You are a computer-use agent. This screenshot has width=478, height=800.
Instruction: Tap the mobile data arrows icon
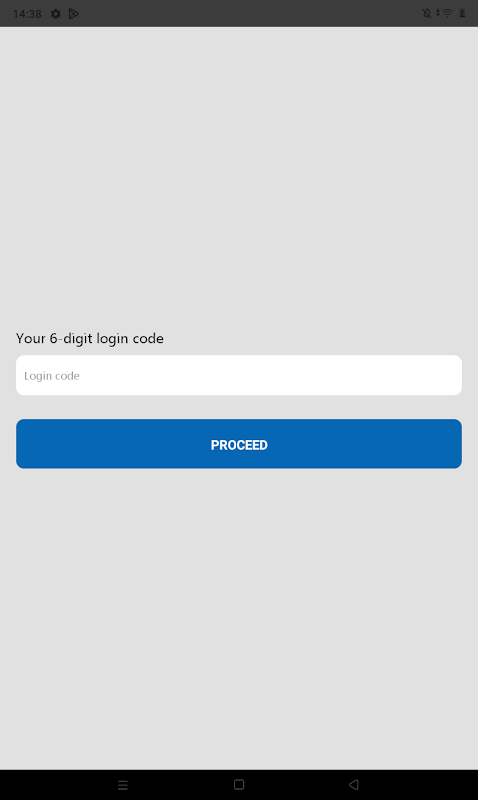[438, 13]
